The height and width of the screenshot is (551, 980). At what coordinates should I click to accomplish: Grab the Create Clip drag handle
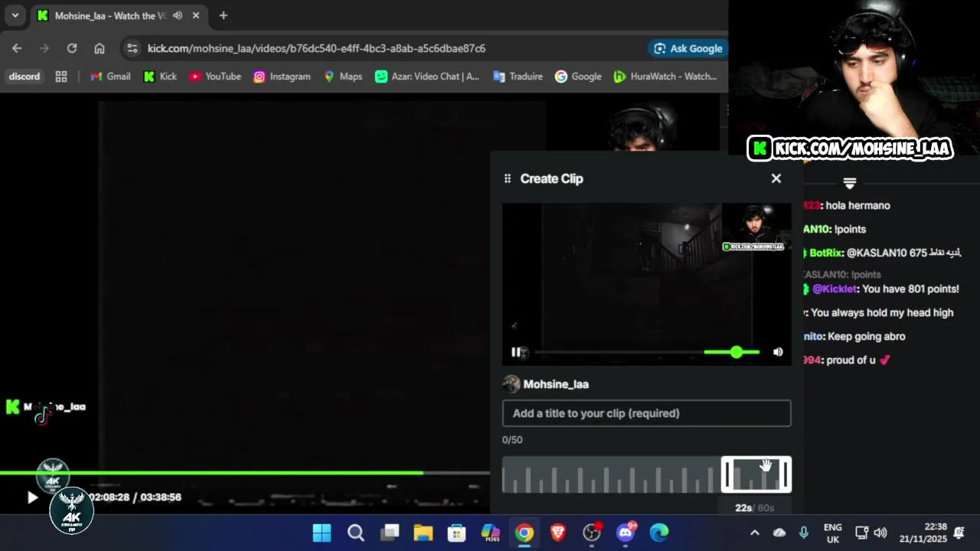[507, 178]
